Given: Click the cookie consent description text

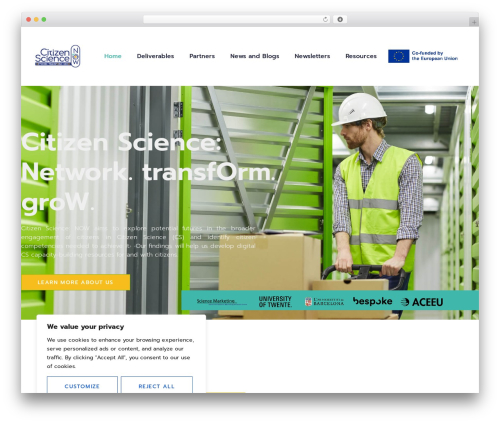Looking at the screenshot, I should point(120,353).
